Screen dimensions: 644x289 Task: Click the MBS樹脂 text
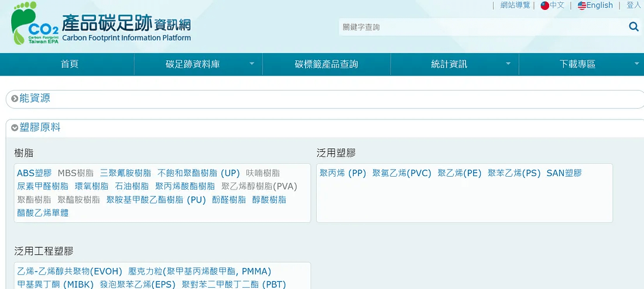pyautogui.click(x=76, y=173)
